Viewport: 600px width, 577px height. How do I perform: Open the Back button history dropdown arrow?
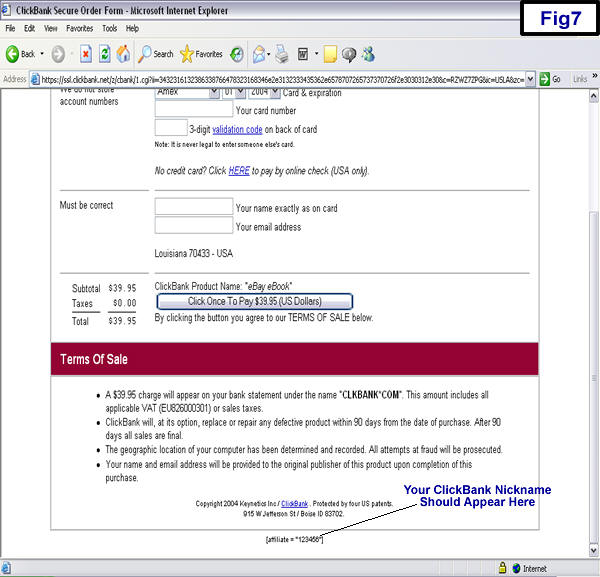pyautogui.click(x=42, y=54)
